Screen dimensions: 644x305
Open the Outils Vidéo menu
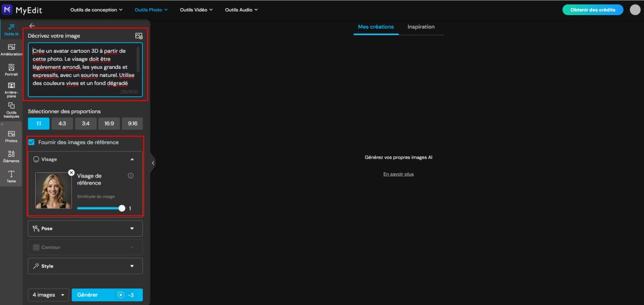(x=196, y=10)
